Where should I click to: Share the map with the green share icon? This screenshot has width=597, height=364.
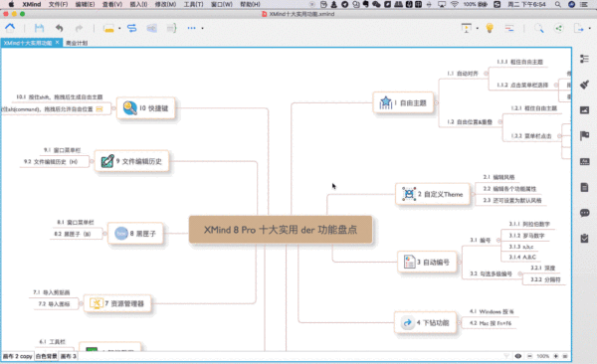(558, 28)
